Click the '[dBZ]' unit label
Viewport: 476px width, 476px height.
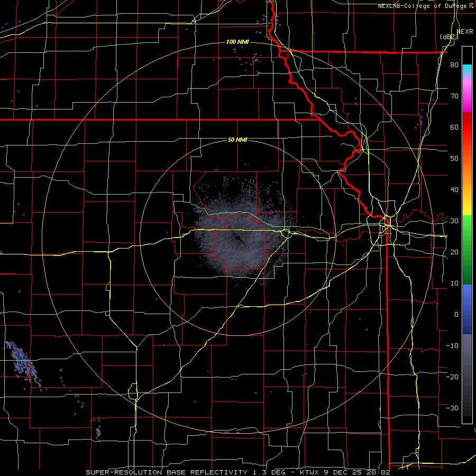coord(449,37)
